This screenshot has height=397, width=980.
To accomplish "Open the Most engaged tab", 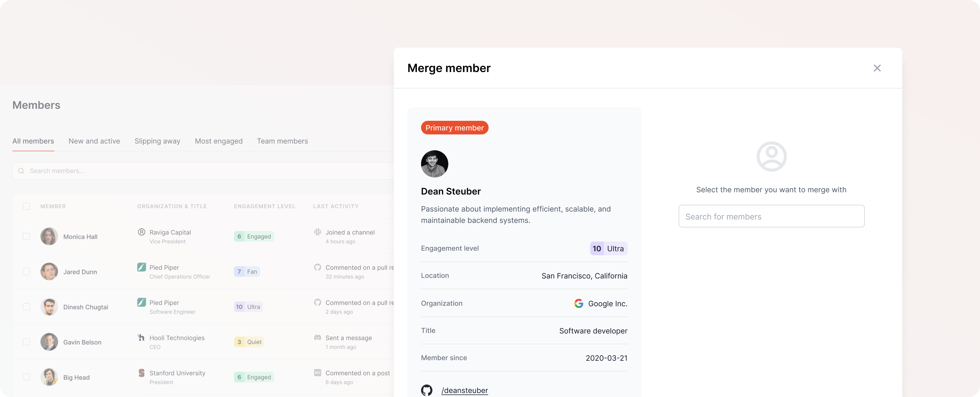I will (x=218, y=141).
